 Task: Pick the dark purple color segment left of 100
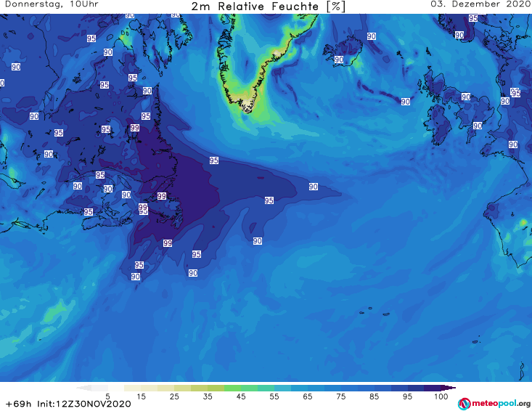pyautogui.click(x=433, y=388)
